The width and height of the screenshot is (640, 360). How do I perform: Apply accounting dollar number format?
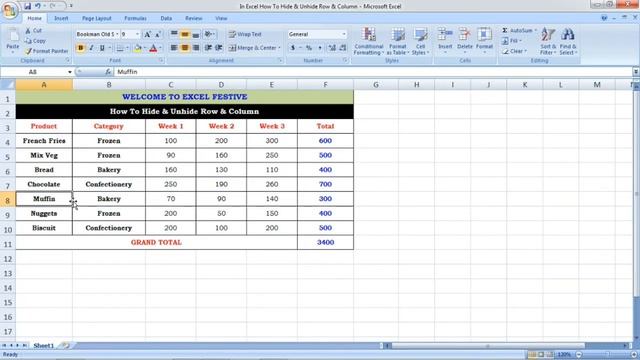click(x=293, y=48)
